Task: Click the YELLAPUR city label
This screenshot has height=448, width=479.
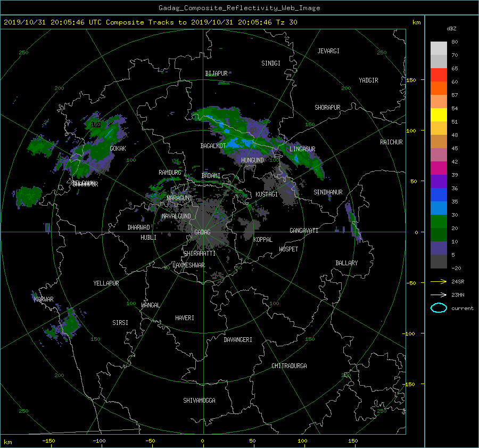Action: tap(106, 283)
